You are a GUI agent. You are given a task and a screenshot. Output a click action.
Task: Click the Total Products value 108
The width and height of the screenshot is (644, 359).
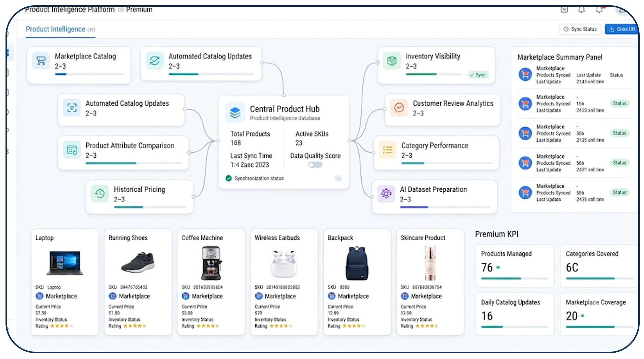[236, 143]
